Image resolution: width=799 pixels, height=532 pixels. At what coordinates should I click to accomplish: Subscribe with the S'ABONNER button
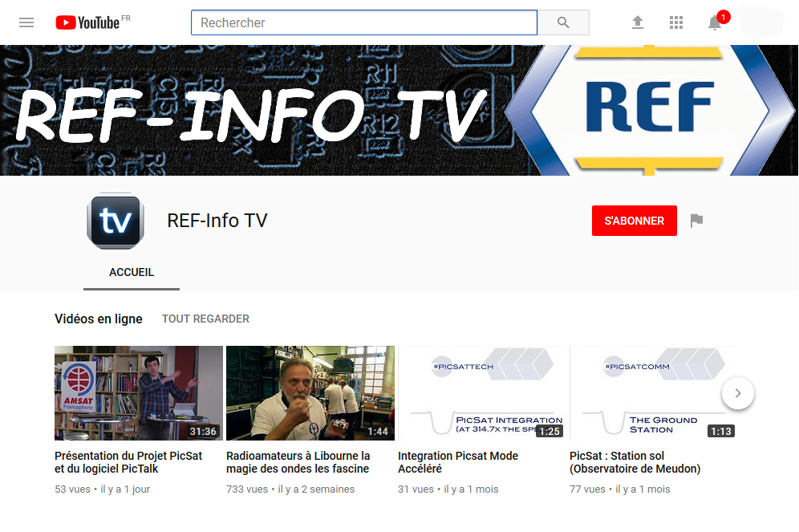[635, 221]
